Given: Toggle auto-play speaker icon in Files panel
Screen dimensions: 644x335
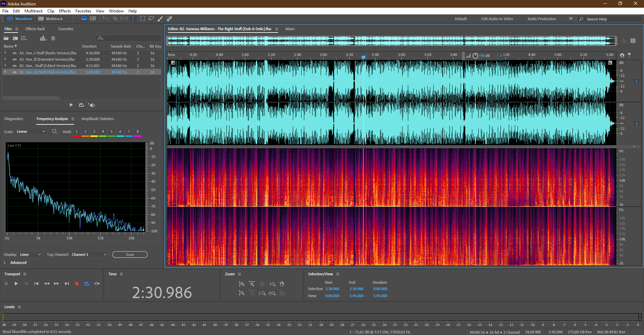Looking at the screenshot, I should 92,105.
